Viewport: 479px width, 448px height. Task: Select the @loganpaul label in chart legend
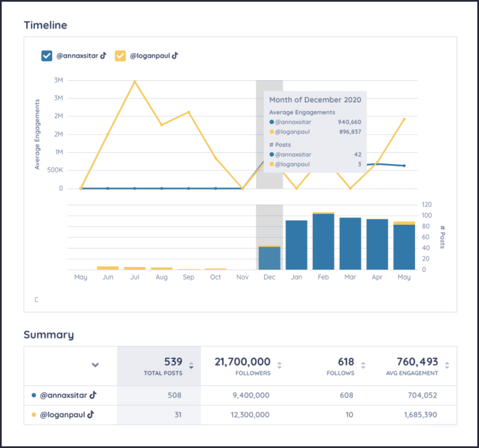pos(150,55)
